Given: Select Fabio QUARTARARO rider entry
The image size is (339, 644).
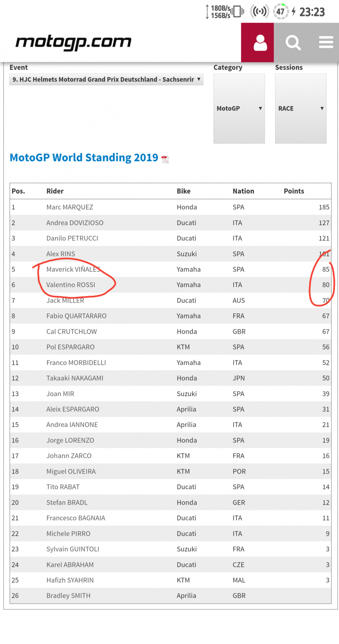Looking at the screenshot, I should (x=76, y=316).
